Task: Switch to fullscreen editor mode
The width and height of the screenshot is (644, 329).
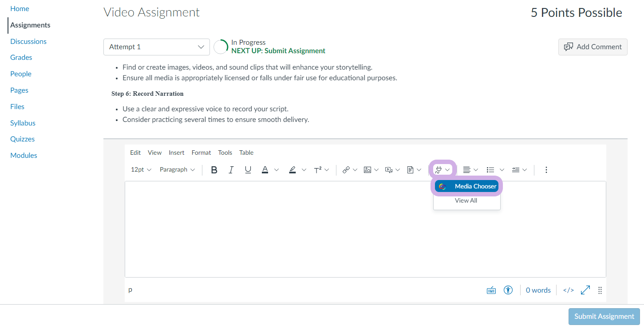Action: tap(585, 290)
